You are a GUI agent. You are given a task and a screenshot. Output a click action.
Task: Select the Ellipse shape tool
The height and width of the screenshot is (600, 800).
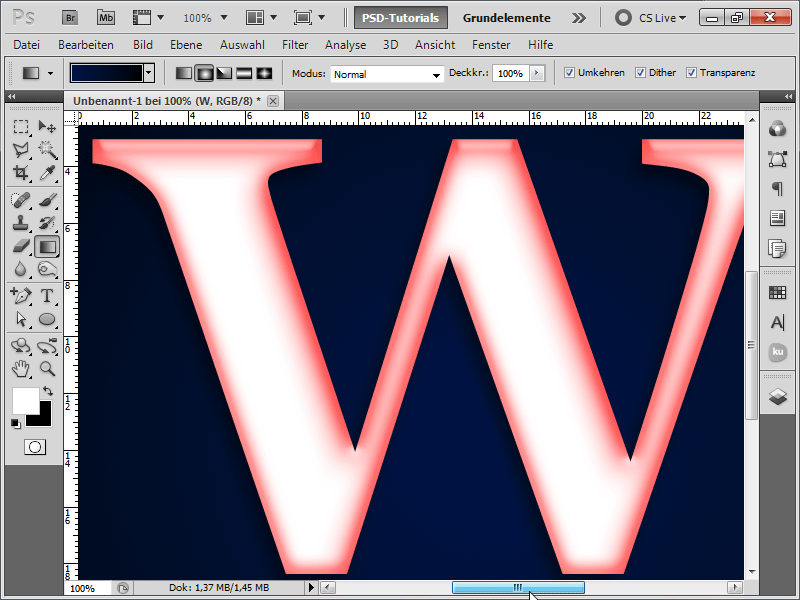coord(47,319)
